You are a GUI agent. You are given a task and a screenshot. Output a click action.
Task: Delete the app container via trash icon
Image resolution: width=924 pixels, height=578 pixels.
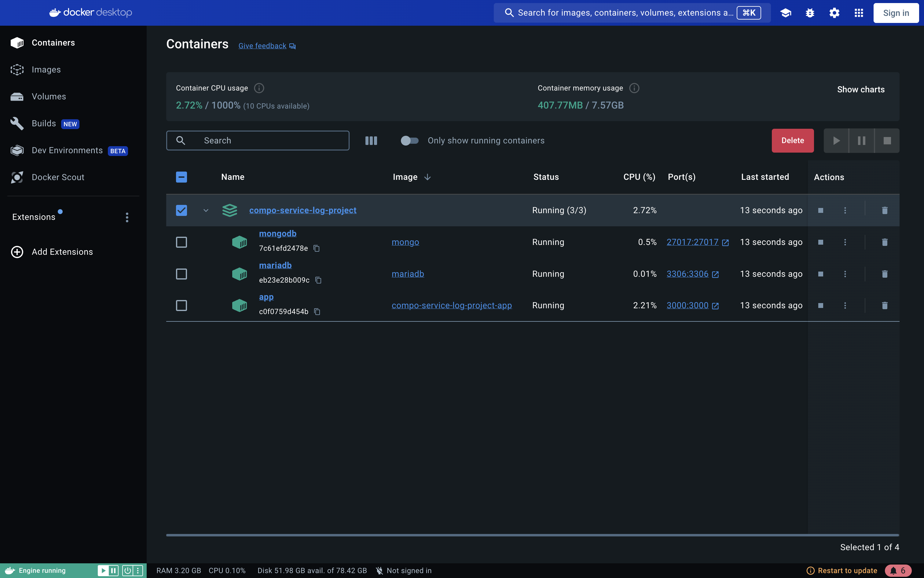pyautogui.click(x=885, y=306)
